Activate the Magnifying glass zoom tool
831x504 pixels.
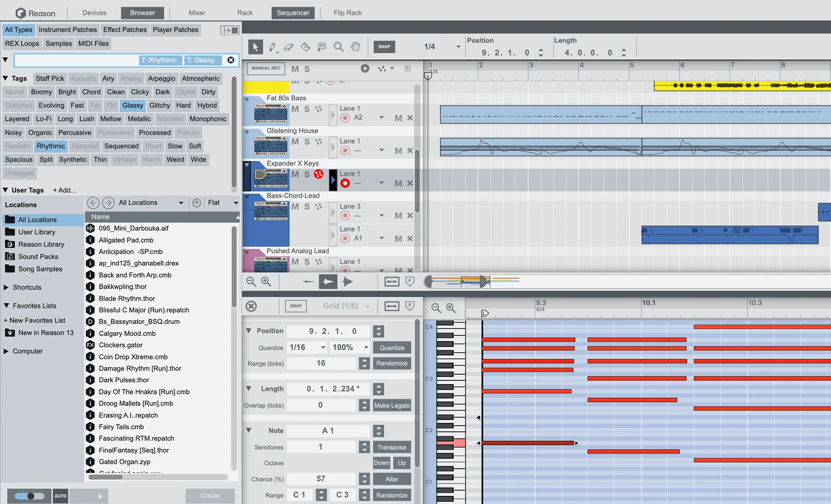pos(338,47)
